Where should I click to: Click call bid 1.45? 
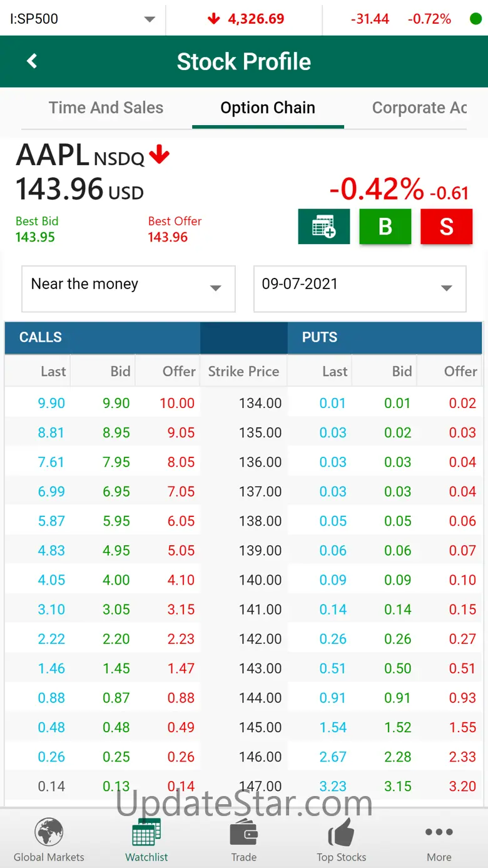(x=116, y=668)
